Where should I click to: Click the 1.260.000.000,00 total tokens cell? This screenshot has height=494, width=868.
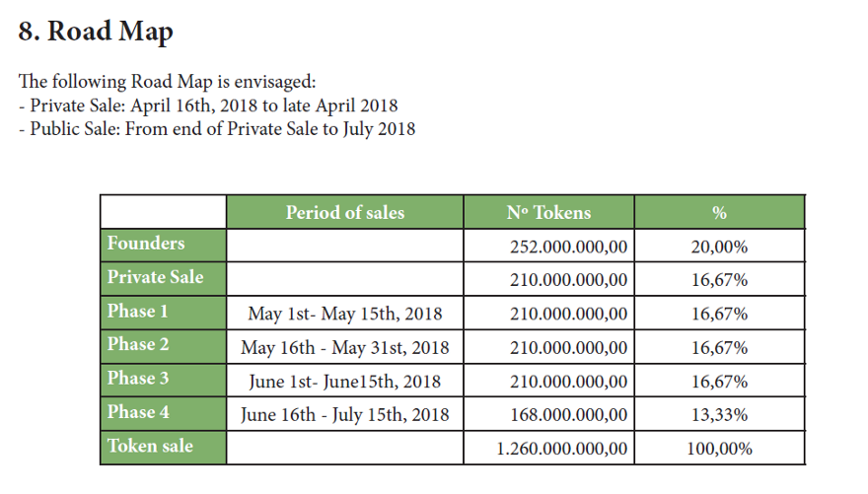click(561, 450)
